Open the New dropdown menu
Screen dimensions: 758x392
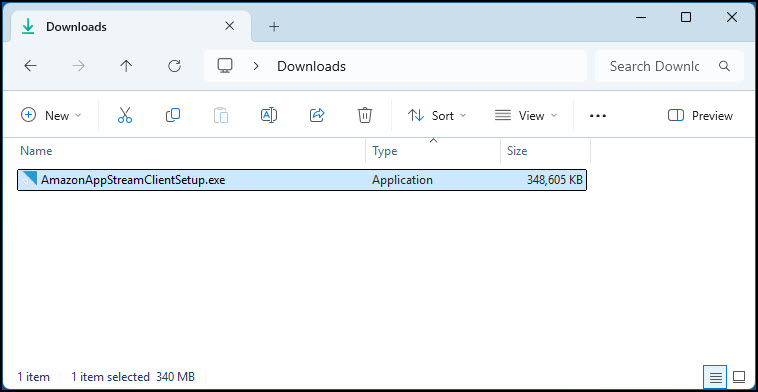[51, 116]
